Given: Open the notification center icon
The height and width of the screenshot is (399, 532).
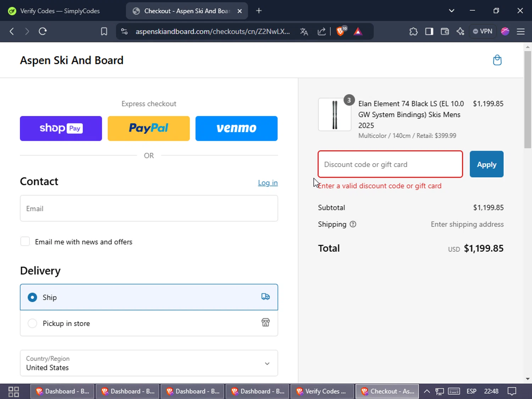Looking at the screenshot, I should (x=512, y=391).
